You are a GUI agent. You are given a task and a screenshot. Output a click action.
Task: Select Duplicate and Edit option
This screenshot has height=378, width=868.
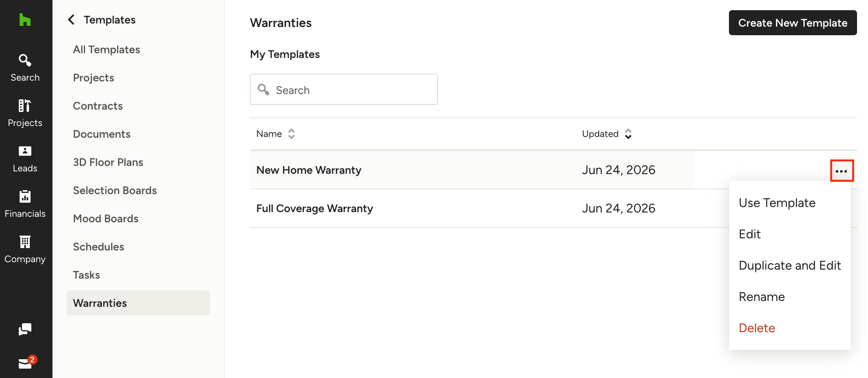pos(790,265)
